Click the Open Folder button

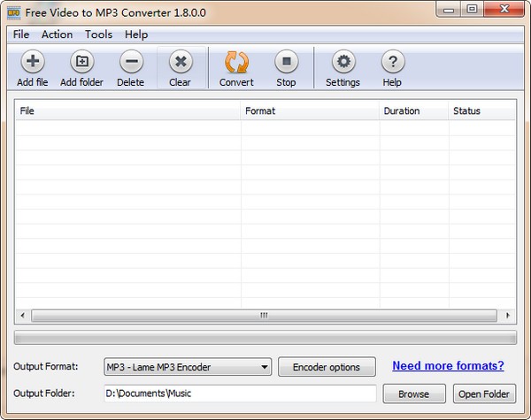pos(484,394)
